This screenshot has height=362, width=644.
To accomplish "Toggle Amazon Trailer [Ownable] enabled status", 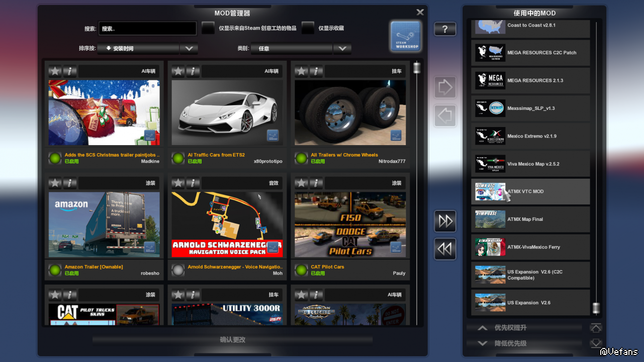I will click(x=55, y=270).
